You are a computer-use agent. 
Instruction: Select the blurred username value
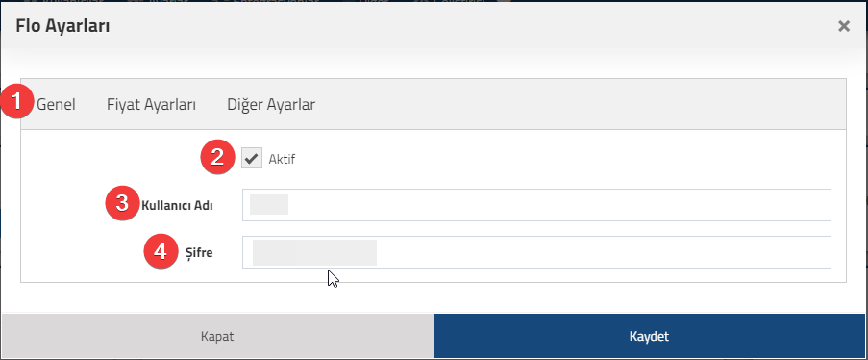pos(269,205)
